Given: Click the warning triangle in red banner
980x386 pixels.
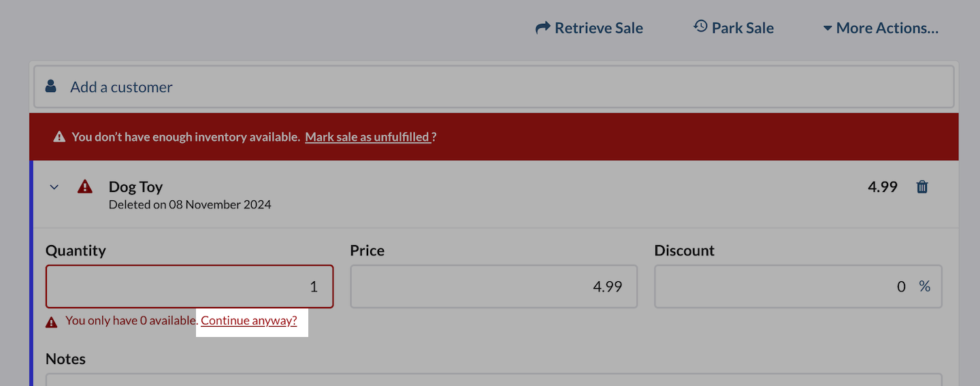Looking at the screenshot, I should 59,137.
